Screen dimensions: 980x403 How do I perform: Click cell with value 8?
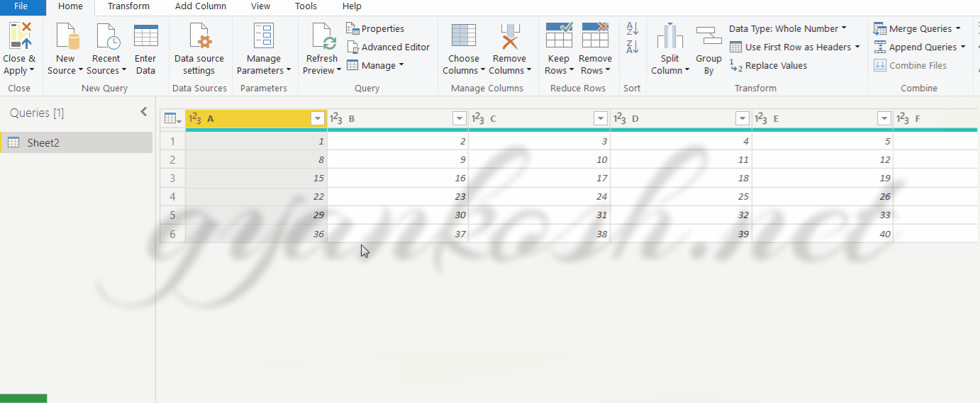[x=256, y=160]
